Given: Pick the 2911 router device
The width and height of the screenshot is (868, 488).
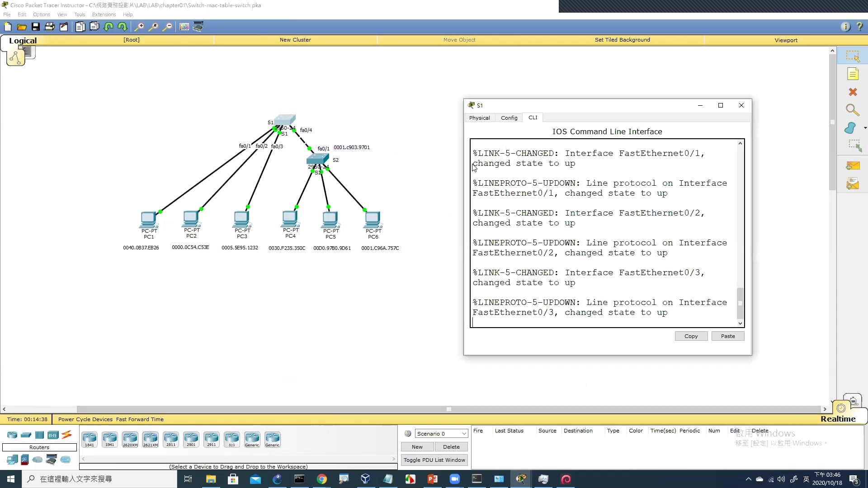Looking at the screenshot, I should point(211,439).
